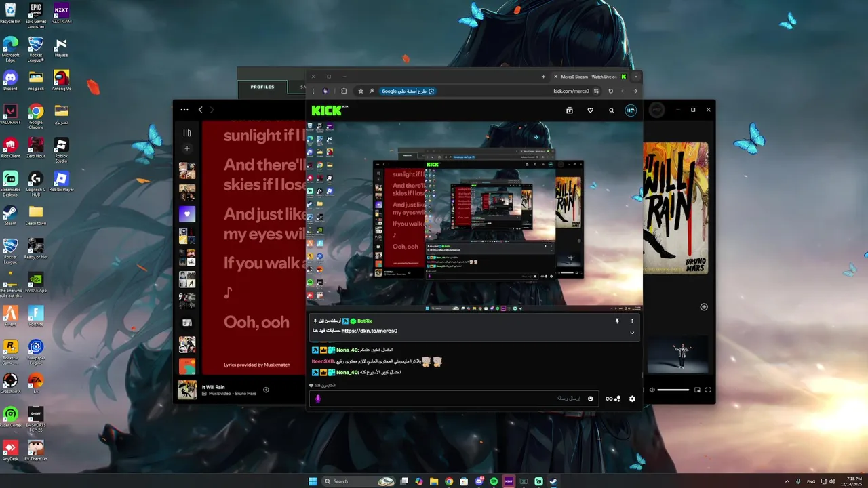Image resolution: width=868 pixels, height=488 pixels.
Task: Toggle Spotify mini player
Action: (x=697, y=390)
